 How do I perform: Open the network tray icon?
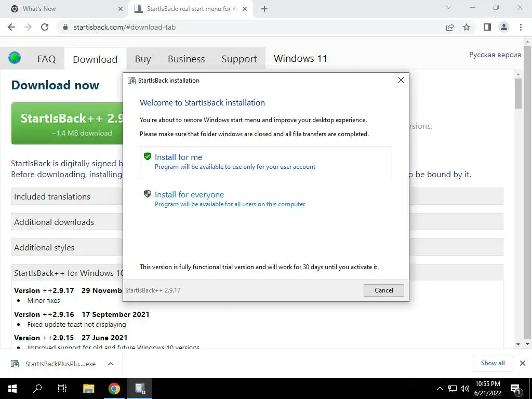click(453, 389)
